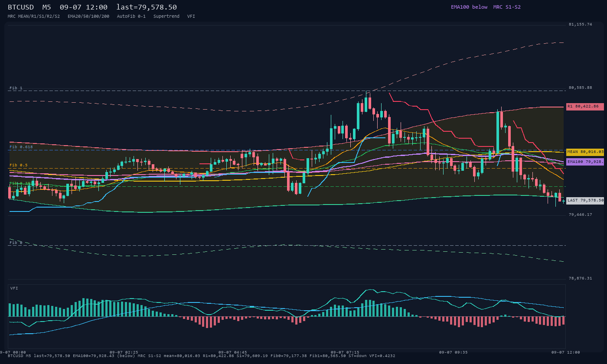Click the purple EMA100 price tag
The width and height of the screenshot is (607, 364).
coord(585,162)
